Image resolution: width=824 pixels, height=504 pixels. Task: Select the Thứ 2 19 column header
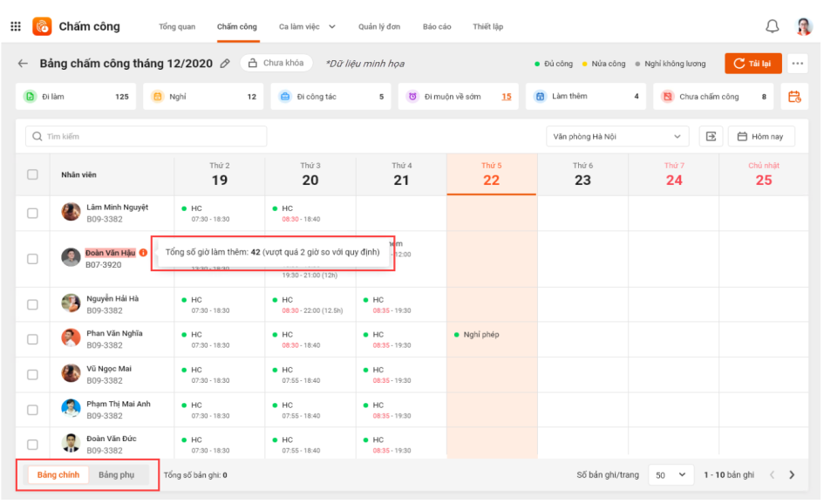[x=220, y=174]
